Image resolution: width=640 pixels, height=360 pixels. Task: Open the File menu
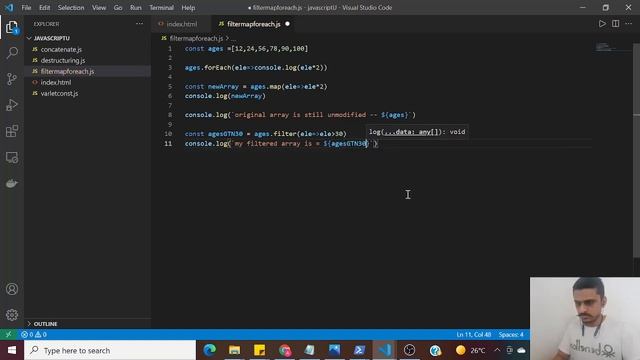click(26, 7)
